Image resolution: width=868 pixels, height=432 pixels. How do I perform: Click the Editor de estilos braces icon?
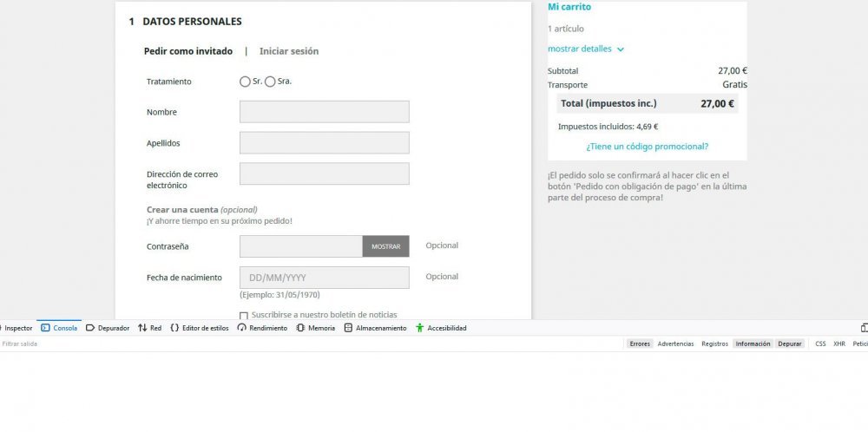coord(174,328)
